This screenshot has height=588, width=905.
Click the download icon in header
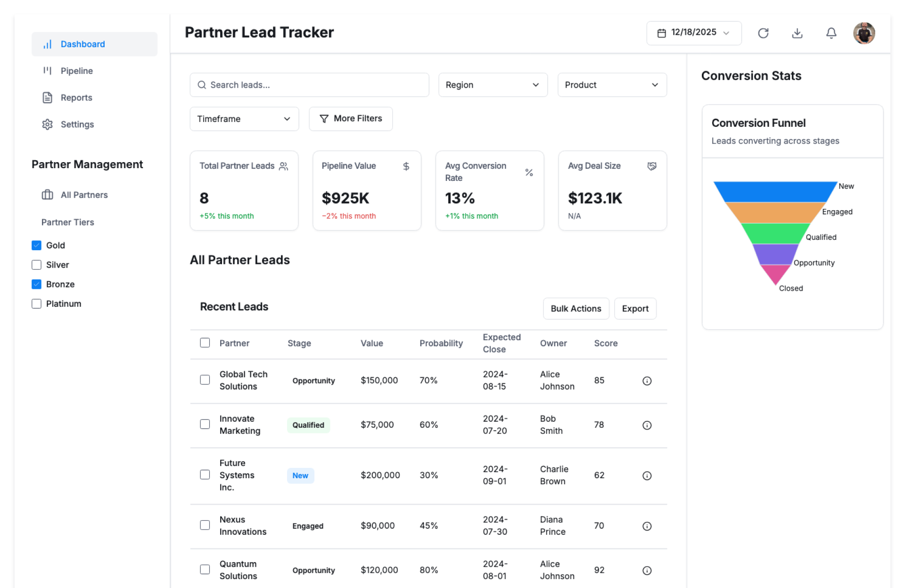coord(797,33)
